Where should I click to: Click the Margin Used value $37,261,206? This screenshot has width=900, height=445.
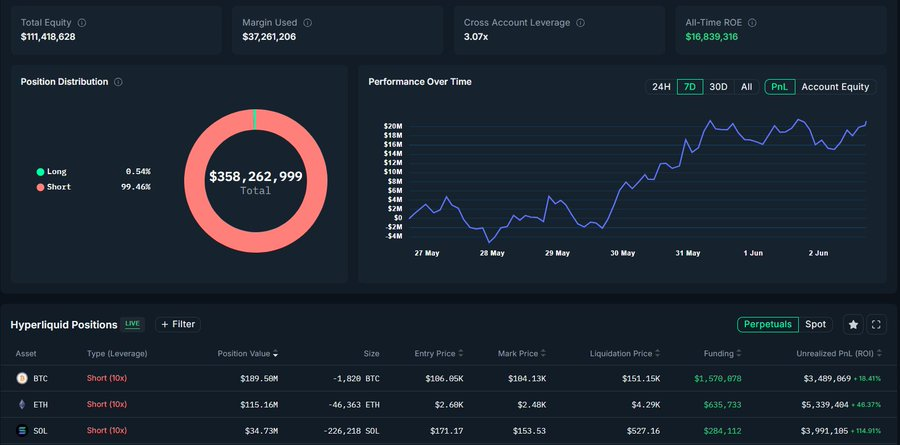[269, 37]
